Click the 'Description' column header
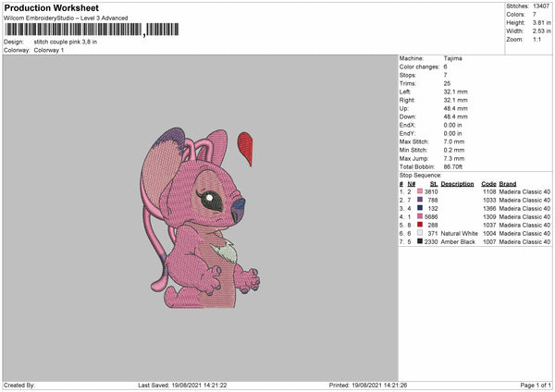The width and height of the screenshot is (555, 392). 457,184
